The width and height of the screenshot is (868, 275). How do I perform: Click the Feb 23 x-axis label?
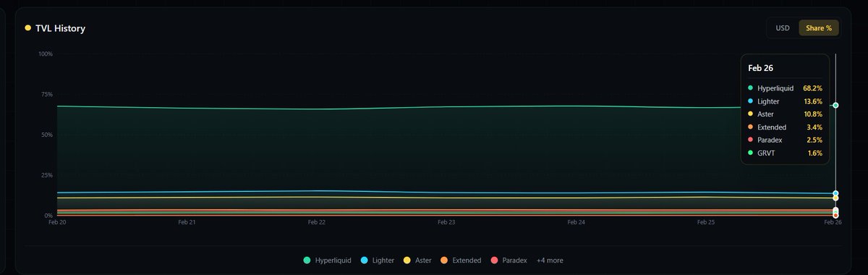point(446,223)
